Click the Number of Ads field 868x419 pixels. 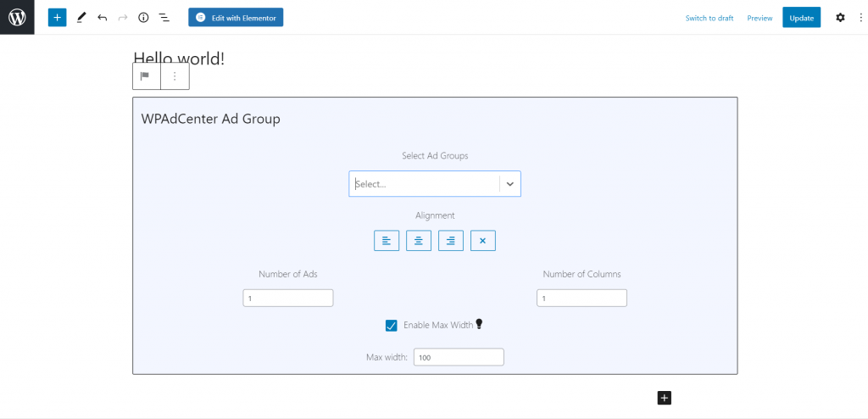click(x=288, y=299)
